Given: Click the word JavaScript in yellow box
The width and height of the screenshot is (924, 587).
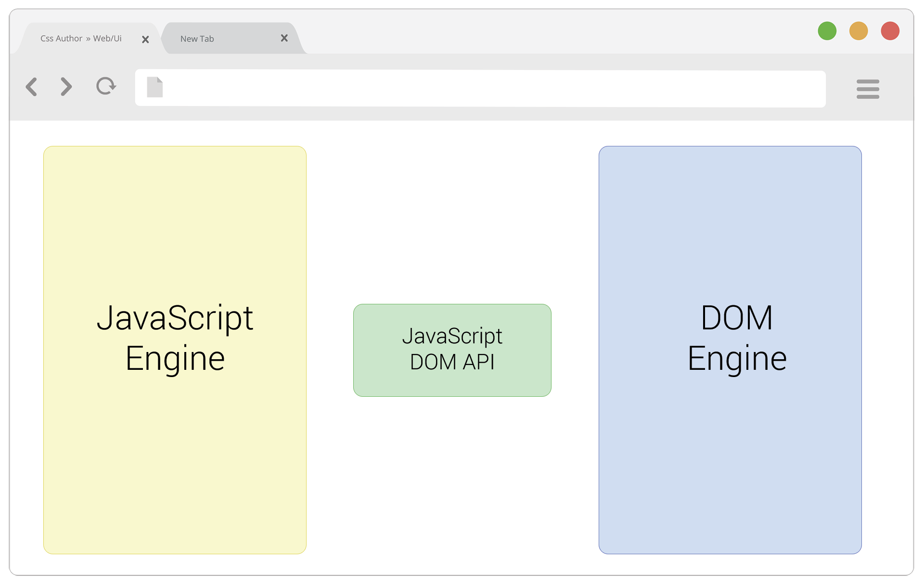Looking at the screenshot, I should coord(175,318).
